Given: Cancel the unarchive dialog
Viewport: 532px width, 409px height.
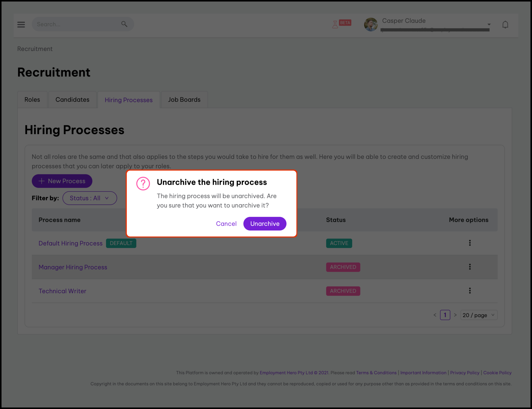Looking at the screenshot, I should tap(226, 224).
